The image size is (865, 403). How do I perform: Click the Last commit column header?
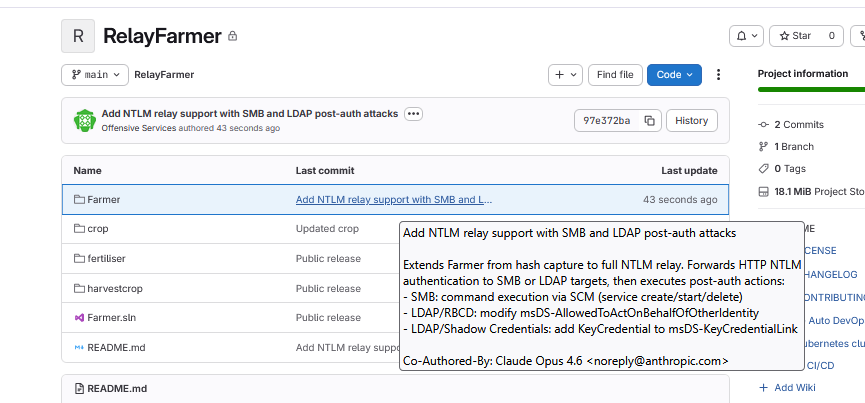click(x=325, y=171)
